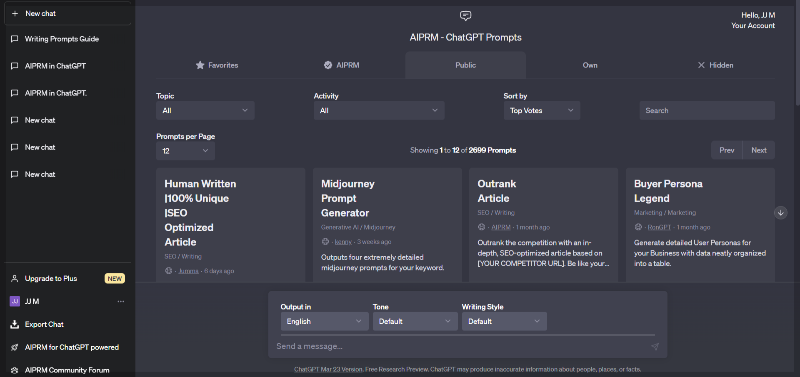Viewport: 800px width, 377px height.
Task: Click the JJ M purple avatar
Action: 15,301
